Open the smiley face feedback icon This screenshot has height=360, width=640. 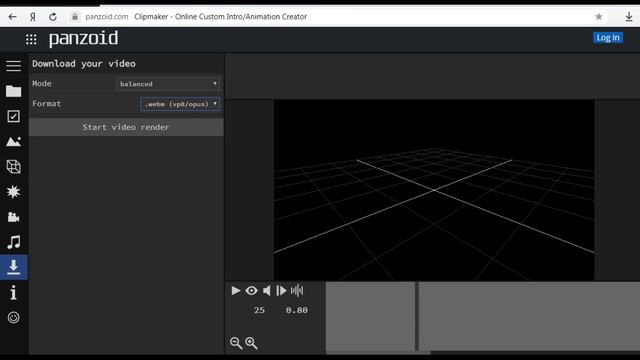point(13,318)
